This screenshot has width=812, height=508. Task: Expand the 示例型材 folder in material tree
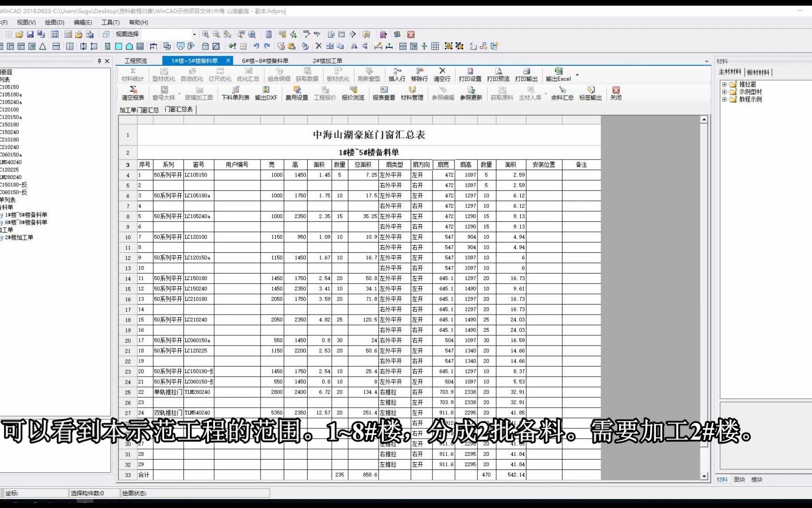click(724, 92)
